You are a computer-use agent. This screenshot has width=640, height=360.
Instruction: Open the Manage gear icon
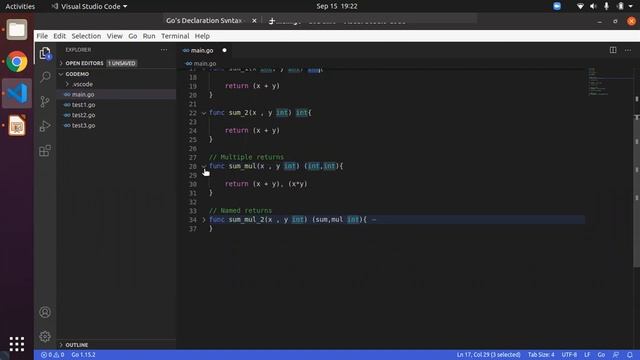(45, 336)
